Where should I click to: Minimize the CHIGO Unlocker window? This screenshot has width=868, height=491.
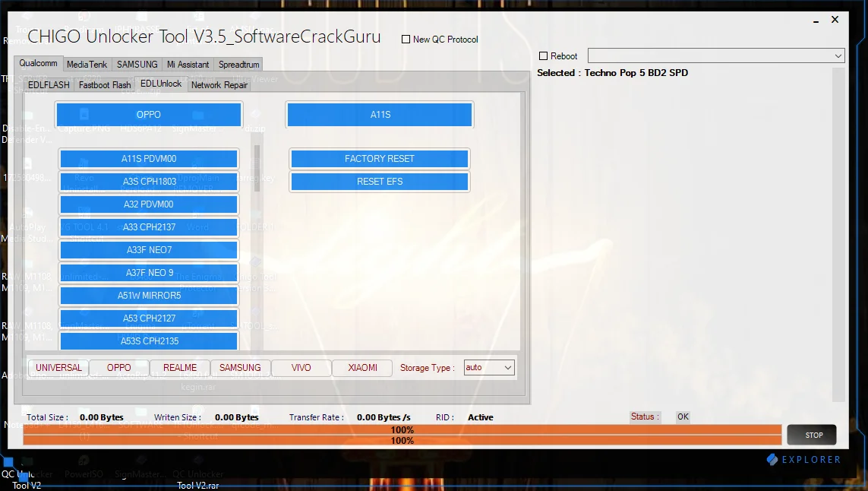(x=816, y=21)
